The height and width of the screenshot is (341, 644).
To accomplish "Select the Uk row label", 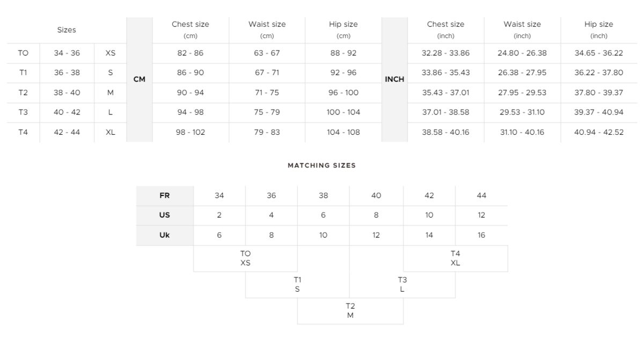I will pos(165,235).
